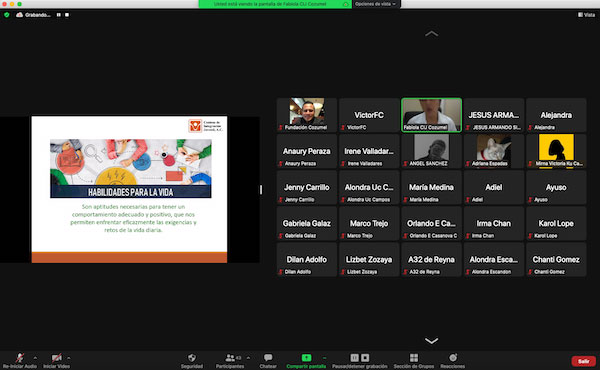The image size is (600, 370).
Task: Expand share options arrow beside Compartir pantalla
Action: (324, 358)
